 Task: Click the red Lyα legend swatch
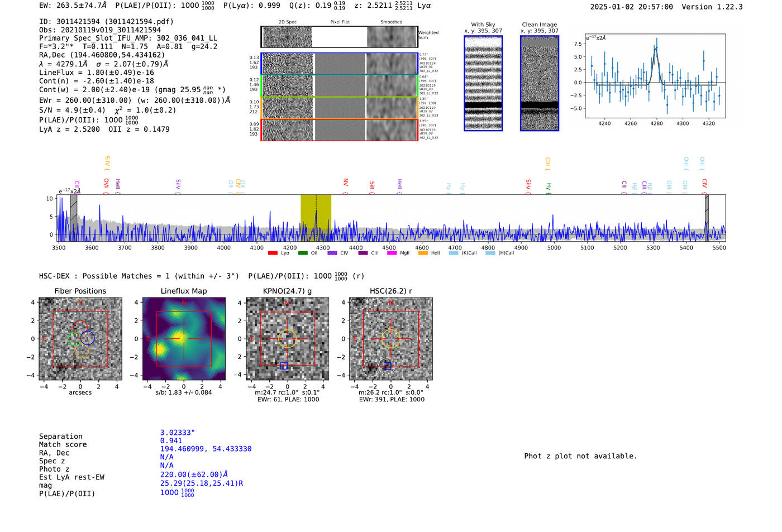(273, 253)
